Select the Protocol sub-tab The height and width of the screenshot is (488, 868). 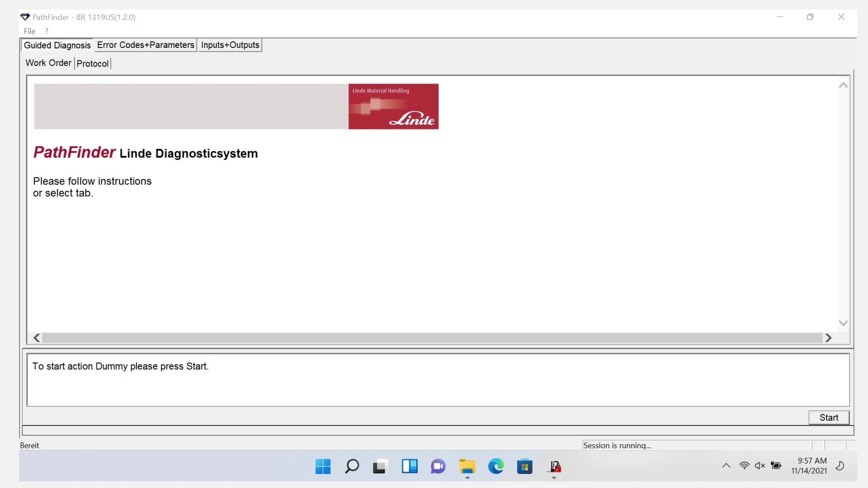[x=93, y=64]
